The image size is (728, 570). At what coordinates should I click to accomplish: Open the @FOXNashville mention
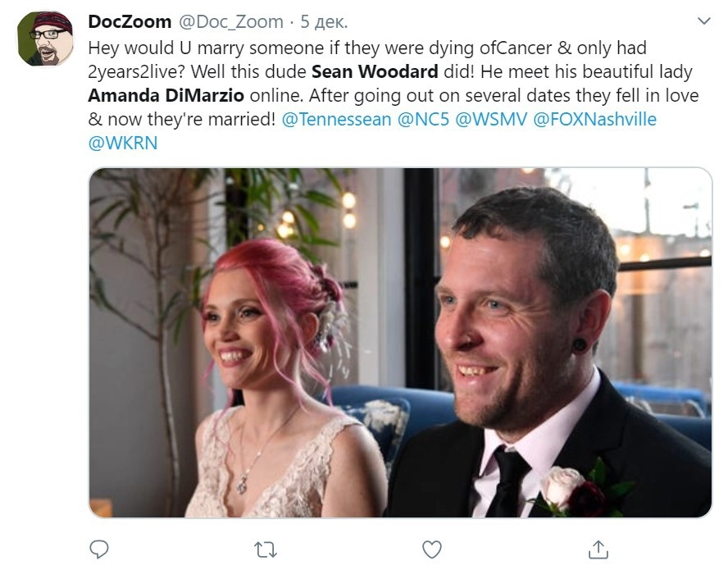pos(594,120)
